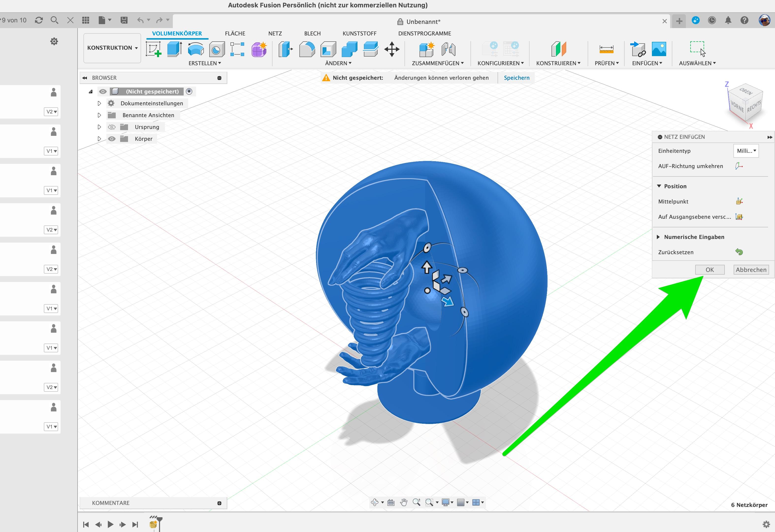The image size is (775, 532).
Task: Select the Rectangular Pattern tool
Action: point(237,49)
